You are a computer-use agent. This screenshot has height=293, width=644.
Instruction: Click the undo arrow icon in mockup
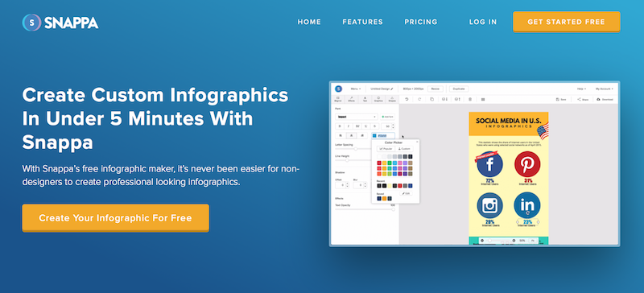[407, 99]
